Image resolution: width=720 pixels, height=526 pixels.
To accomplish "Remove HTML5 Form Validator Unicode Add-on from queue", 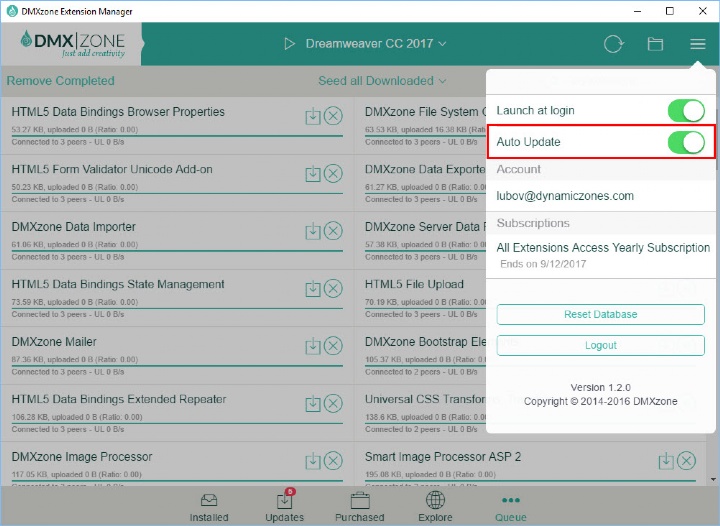I will tap(333, 173).
